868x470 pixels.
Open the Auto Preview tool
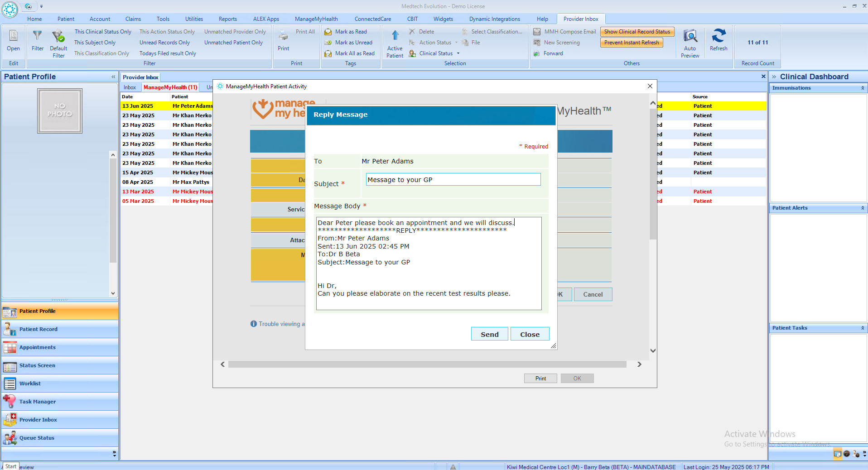pos(690,37)
